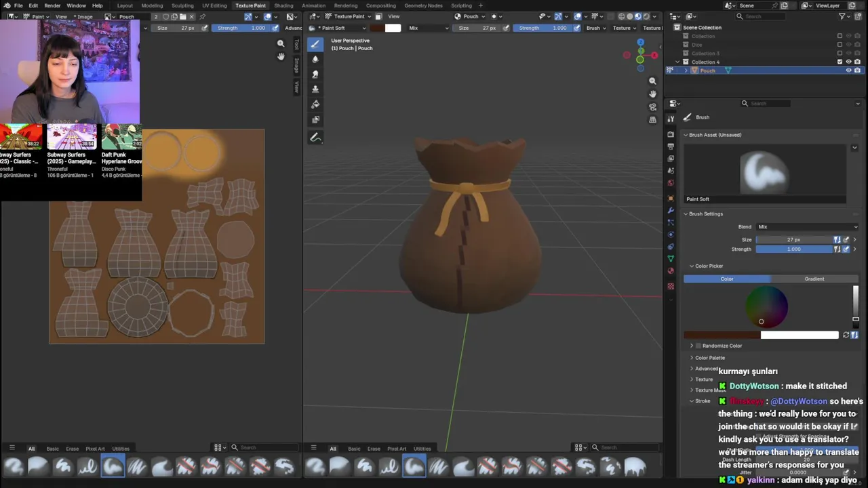Screen dimensions: 868x488
Task: Switch perspective/orthographic grid icon
Action: point(652,119)
